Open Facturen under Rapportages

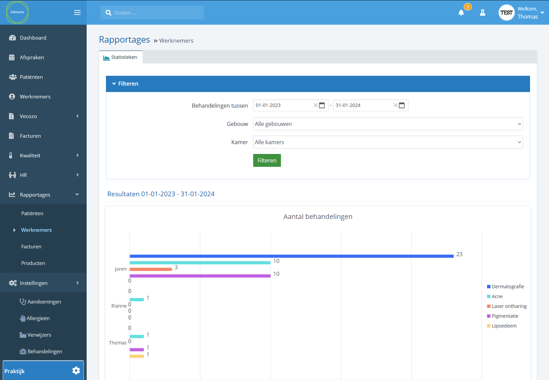click(31, 247)
